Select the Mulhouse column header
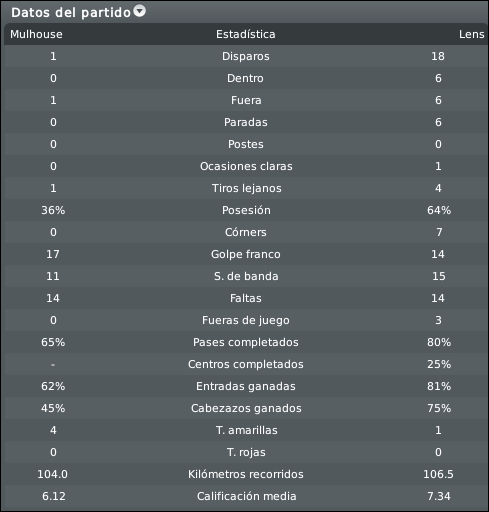Screen dimensions: 489x512 click(36, 34)
